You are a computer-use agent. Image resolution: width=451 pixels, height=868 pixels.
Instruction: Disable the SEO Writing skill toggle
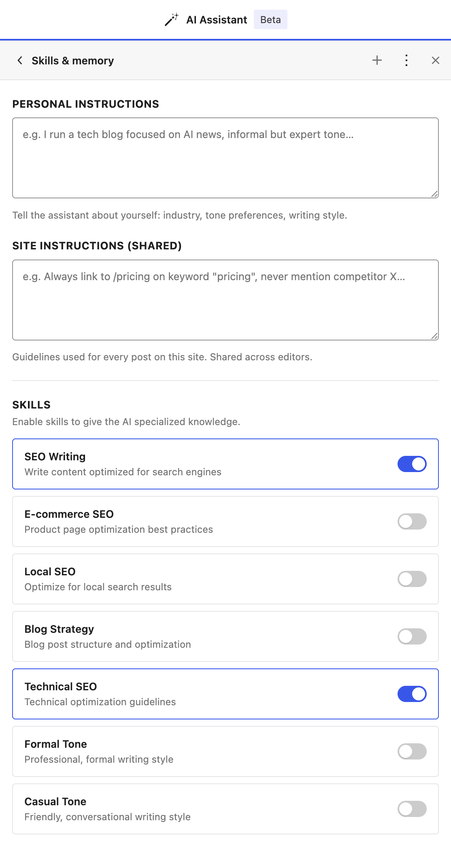click(x=412, y=464)
